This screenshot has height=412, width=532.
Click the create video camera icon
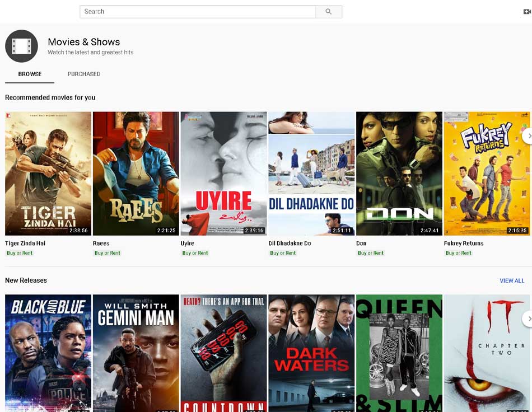[x=527, y=12]
